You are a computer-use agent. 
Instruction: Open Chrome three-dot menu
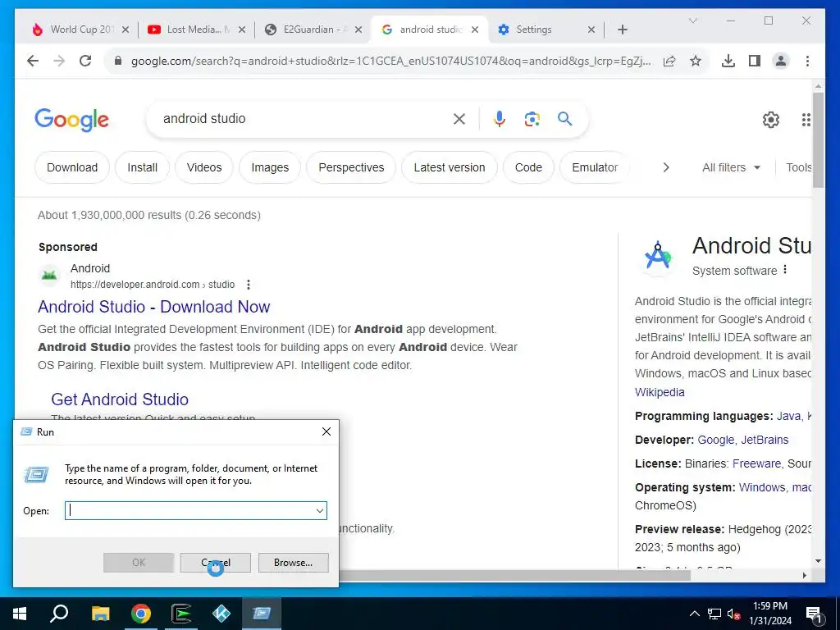(807, 61)
